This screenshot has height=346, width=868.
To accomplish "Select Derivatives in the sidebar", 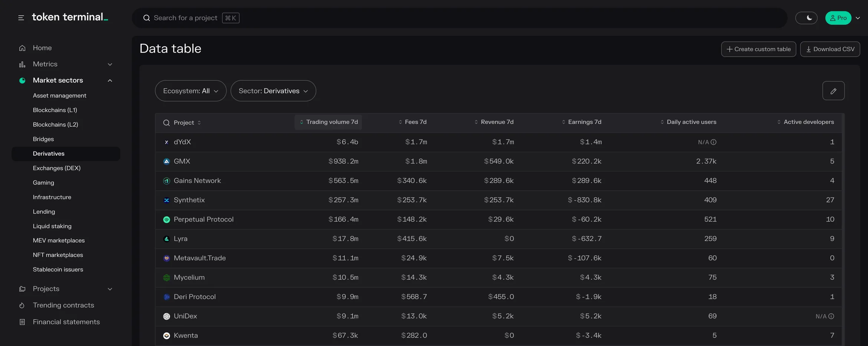I will pos(66,154).
